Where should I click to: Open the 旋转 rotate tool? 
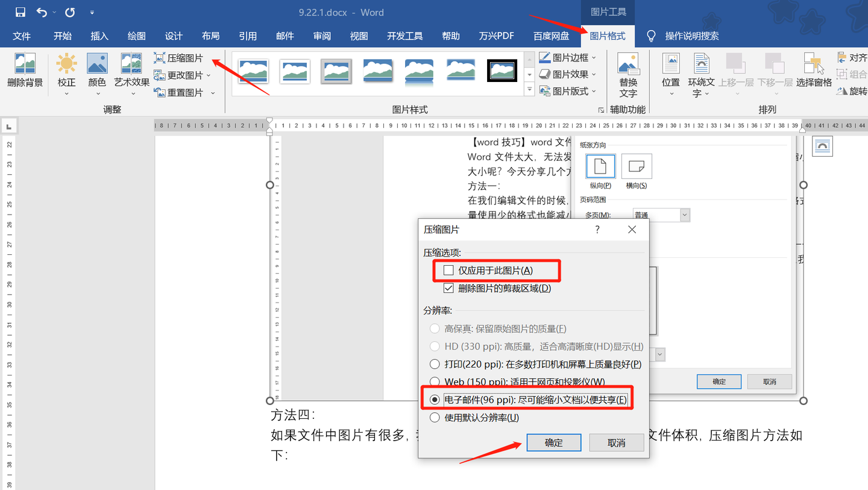(x=852, y=92)
